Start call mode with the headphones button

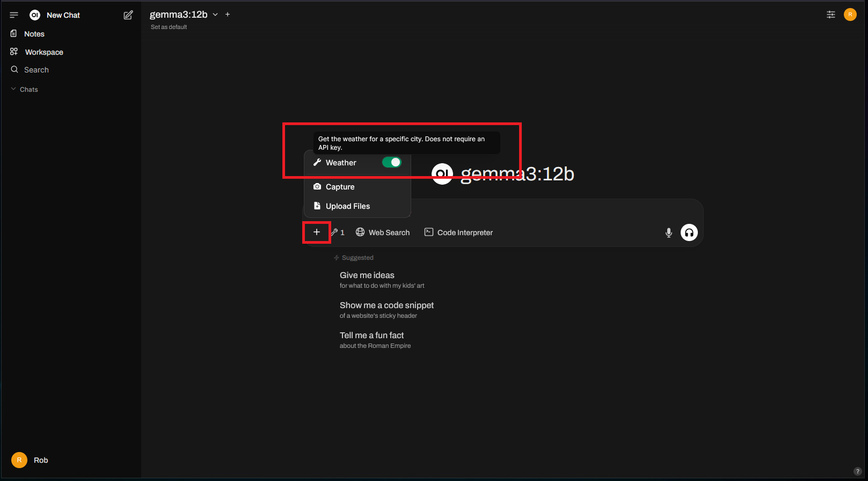click(689, 232)
